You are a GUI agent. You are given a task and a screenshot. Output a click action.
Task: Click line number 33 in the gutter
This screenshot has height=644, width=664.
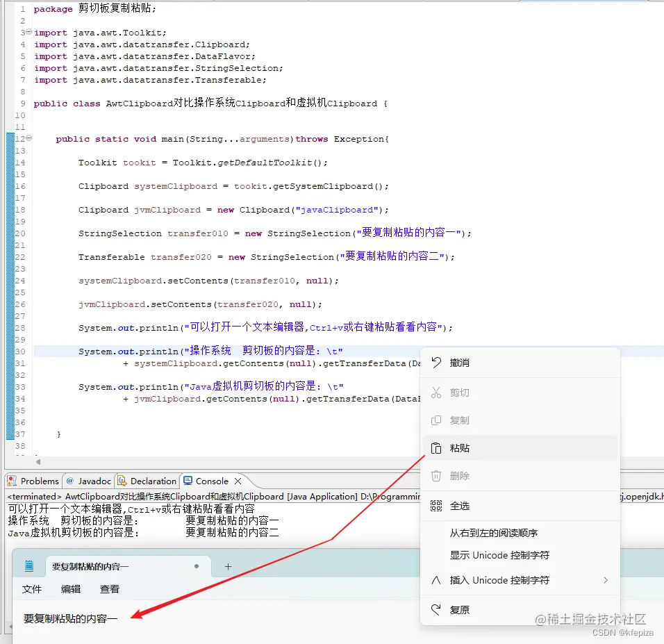pyautogui.click(x=20, y=387)
